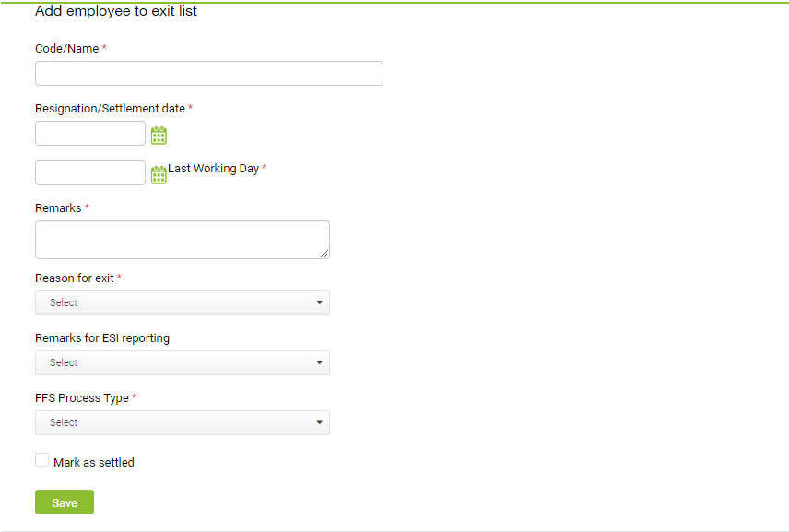This screenshot has height=532, width=789.
Task: Click the Last Working Day label
Action: tap(213, 169)
